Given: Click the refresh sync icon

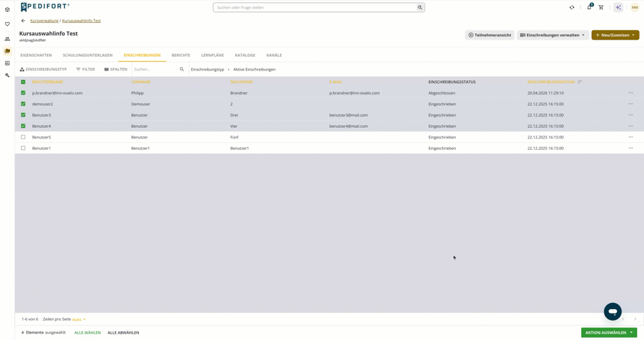Looking at the screenshot, I should [572, 8].
